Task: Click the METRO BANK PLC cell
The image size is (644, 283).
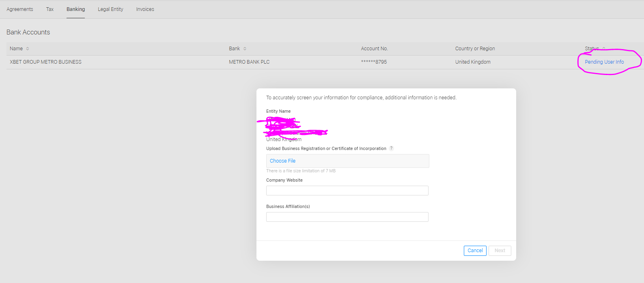Action: [x=249, y=62]
